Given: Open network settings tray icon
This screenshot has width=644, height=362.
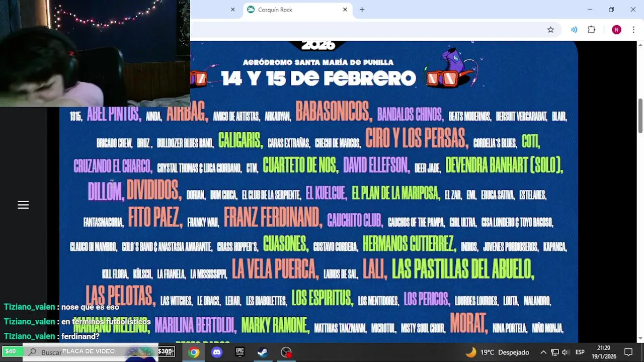Looking at the screenshot, I should (555, 352).
